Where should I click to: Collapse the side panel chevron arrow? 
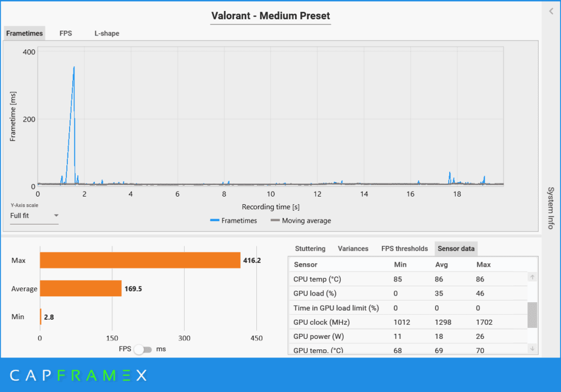551,11
